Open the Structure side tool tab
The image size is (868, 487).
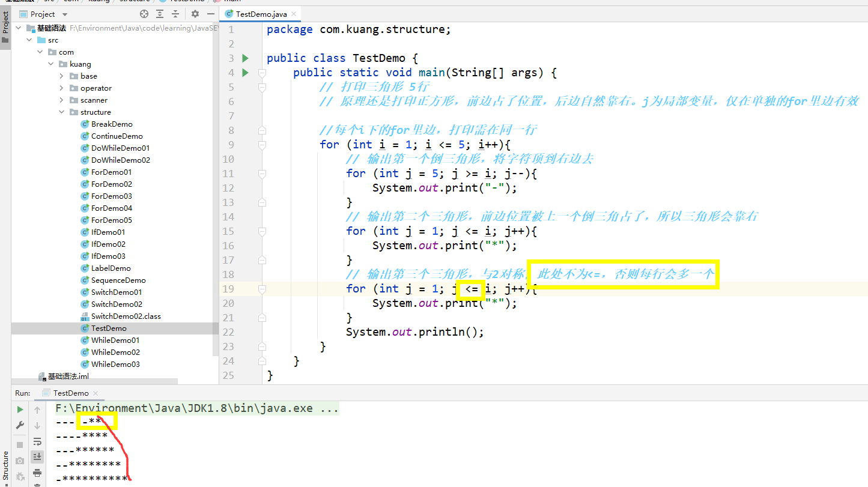(x=5, y=468)
